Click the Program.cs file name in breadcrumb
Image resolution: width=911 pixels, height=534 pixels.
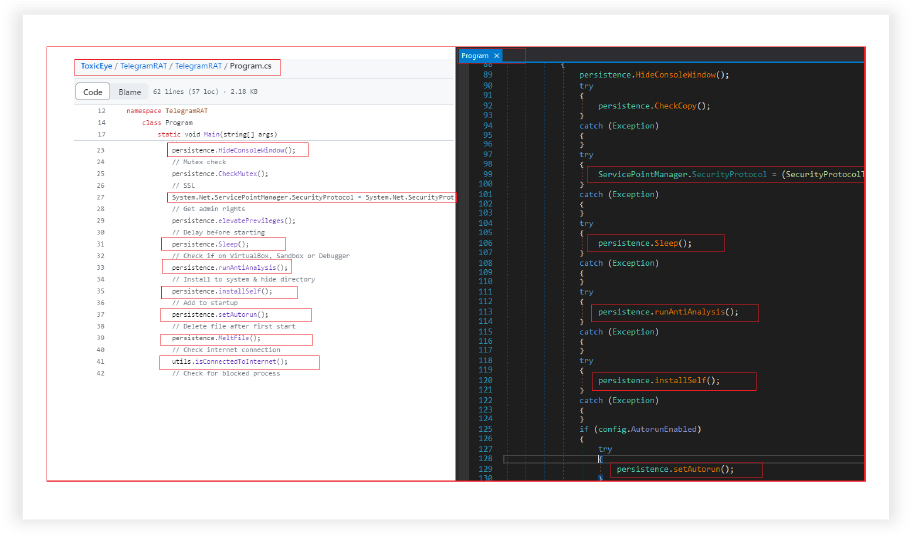click(250, 66)
